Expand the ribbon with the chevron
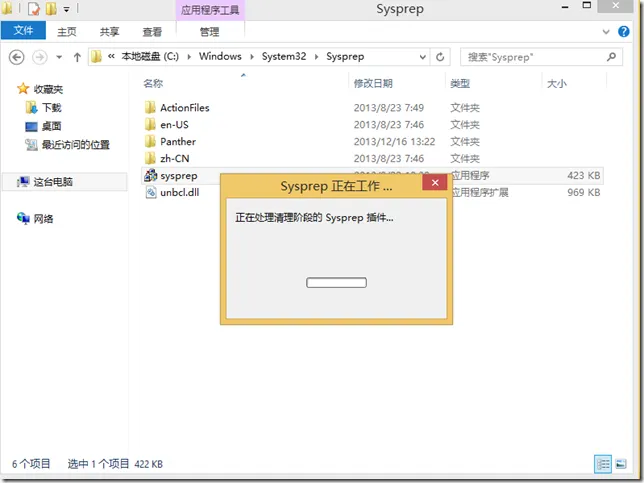Image resolution: width=644 pixels, height=483 pixels. point(606,32)
